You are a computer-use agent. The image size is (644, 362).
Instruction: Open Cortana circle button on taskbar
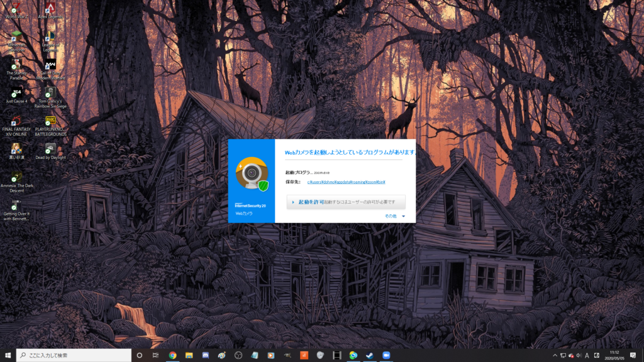pos(139,356)
